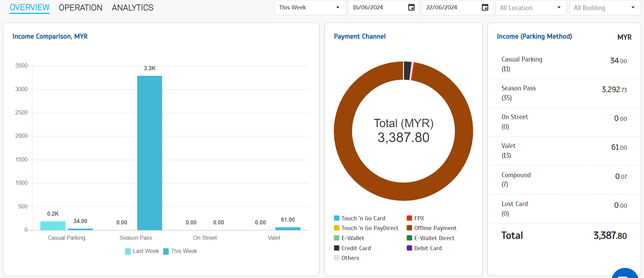Click the FPX red legend swatch
Image resolution: width=644 pixels, height=278 pixels.
tap(409, 218)
